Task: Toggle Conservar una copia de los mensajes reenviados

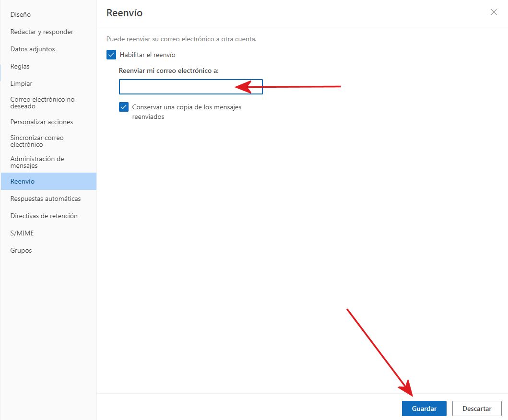Action: [124, 107]
